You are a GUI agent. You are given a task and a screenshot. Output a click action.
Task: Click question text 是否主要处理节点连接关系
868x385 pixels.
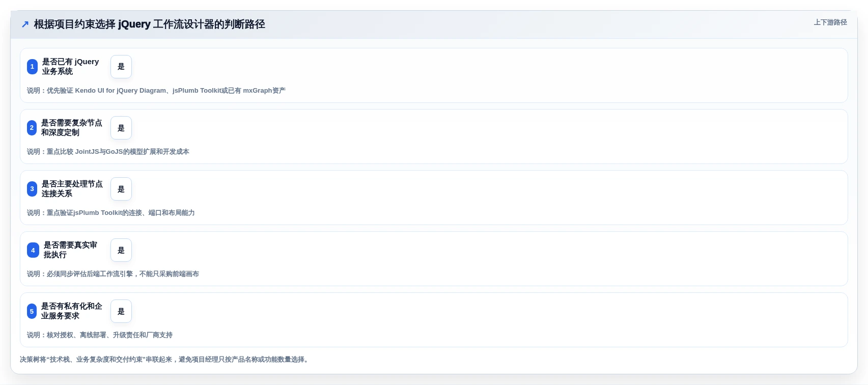pos(72,189)
